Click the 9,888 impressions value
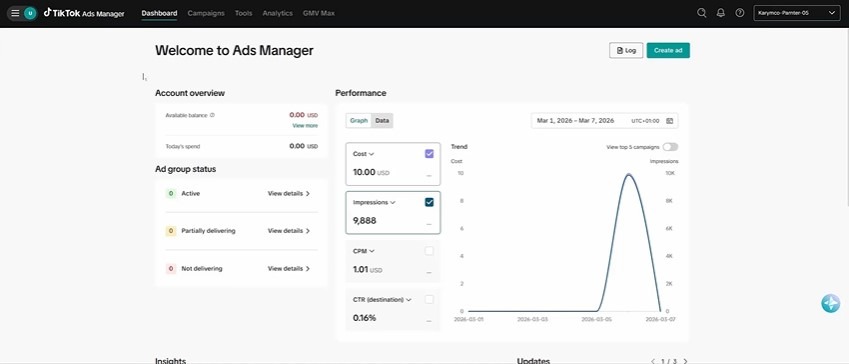 [x=364, y=221]
